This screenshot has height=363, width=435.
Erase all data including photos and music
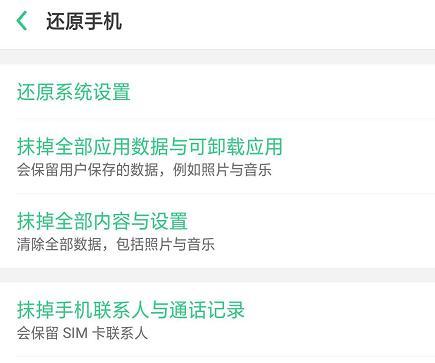click(217, 231)
